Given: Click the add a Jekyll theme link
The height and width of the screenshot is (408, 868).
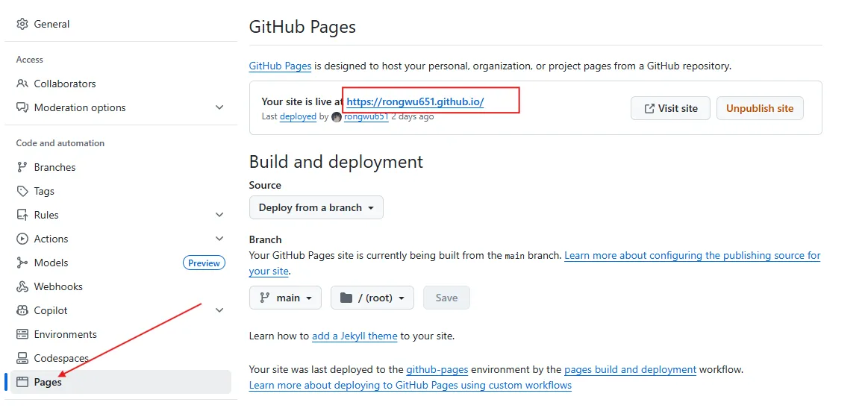Looking at the screenshot, I should coord(355,336).
